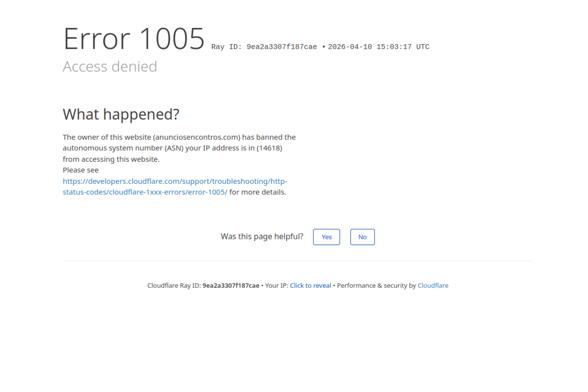Reveal your IP via Click to reveal
Screen dimensions: 588x392
click(x=310, y=285)
